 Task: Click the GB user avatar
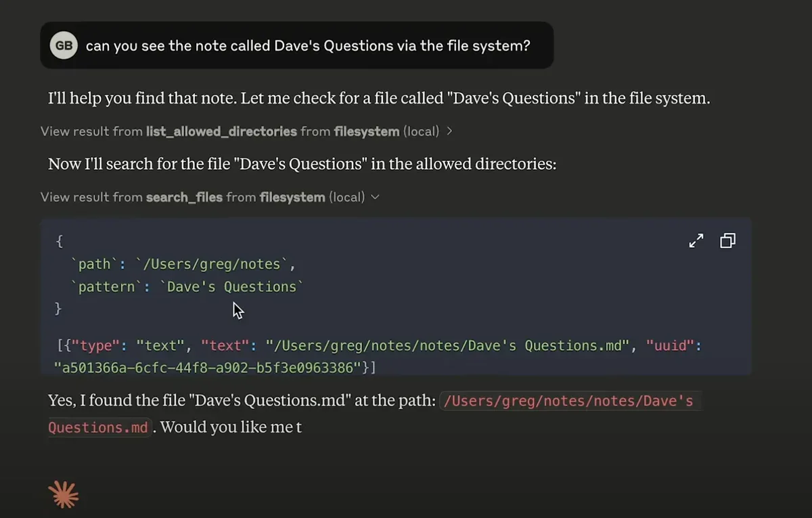click(64, 45)
